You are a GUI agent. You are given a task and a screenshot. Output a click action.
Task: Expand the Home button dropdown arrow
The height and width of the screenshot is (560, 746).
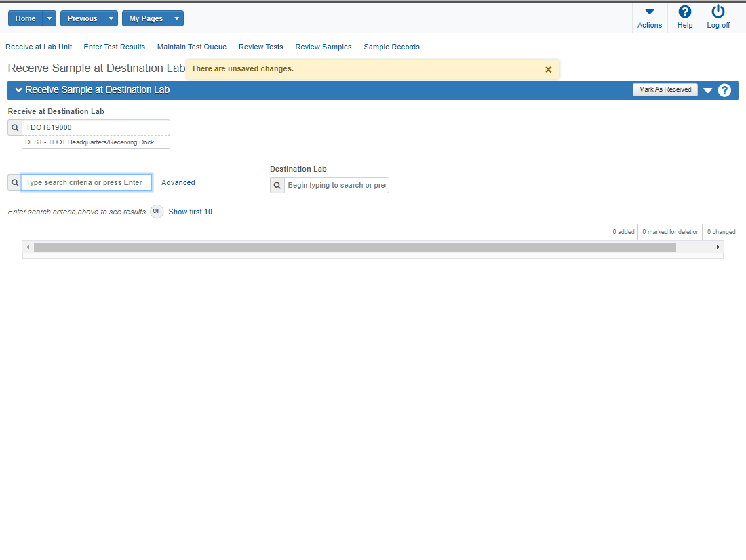click(50, 18)
